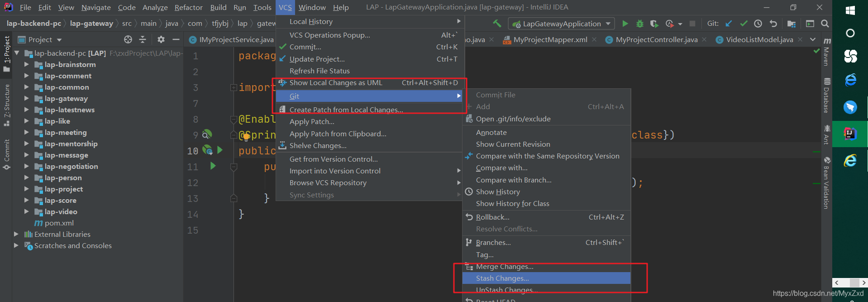Screen dimensions: 868x302
Task: Show the hidden editor tabs dropdown arrow
Action: (x=813, y=39)
